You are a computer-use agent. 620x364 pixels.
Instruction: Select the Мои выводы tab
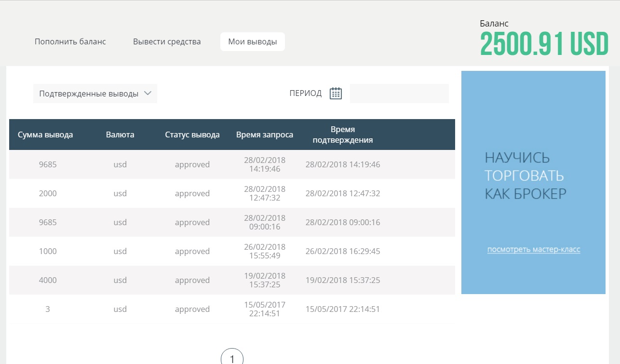pos(253,42)
